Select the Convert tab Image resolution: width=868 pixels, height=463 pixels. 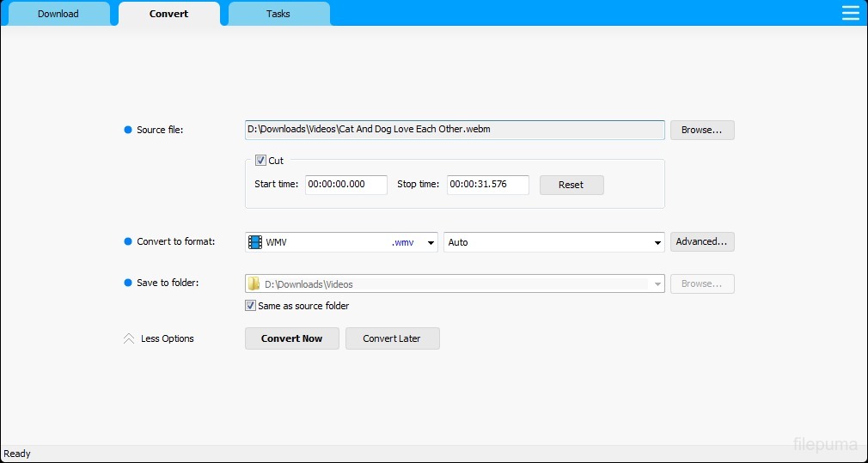(x=168, y=14)
